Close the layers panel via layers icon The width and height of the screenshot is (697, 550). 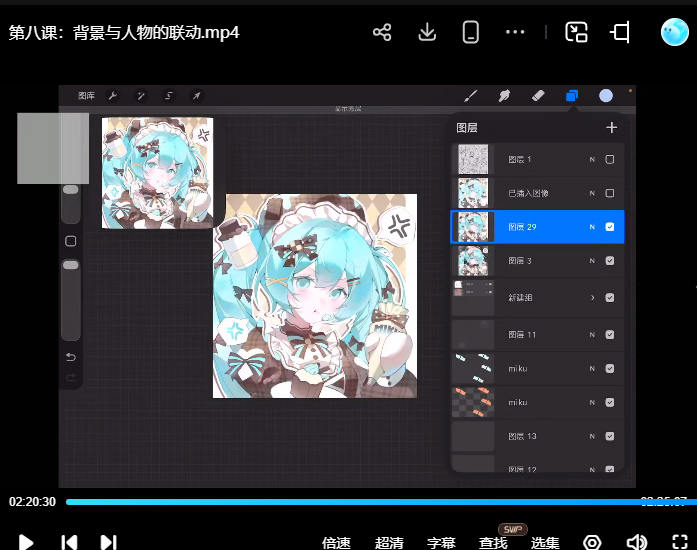tap(572, 96)
